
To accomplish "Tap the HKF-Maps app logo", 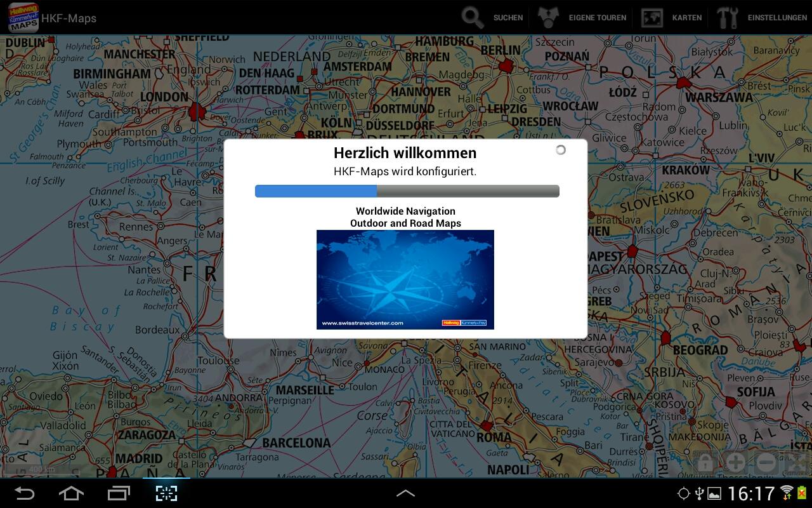I will pyautogui.click(x=23, y=17).
